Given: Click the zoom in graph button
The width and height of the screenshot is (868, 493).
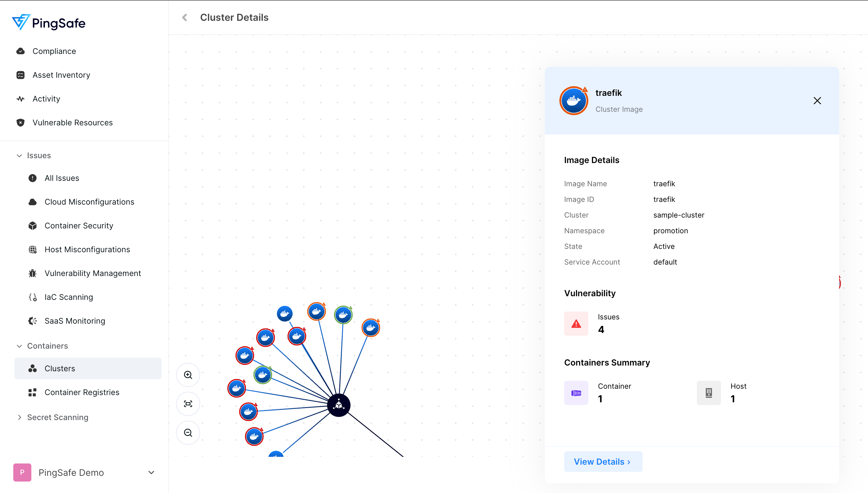Looking at the screenshot, I should [188, 375].
